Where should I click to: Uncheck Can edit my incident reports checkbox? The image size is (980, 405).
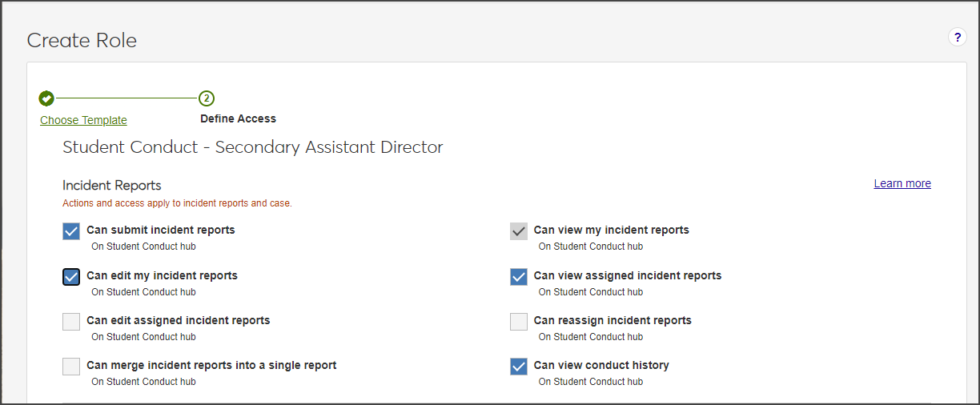click(x=71, y=277)
